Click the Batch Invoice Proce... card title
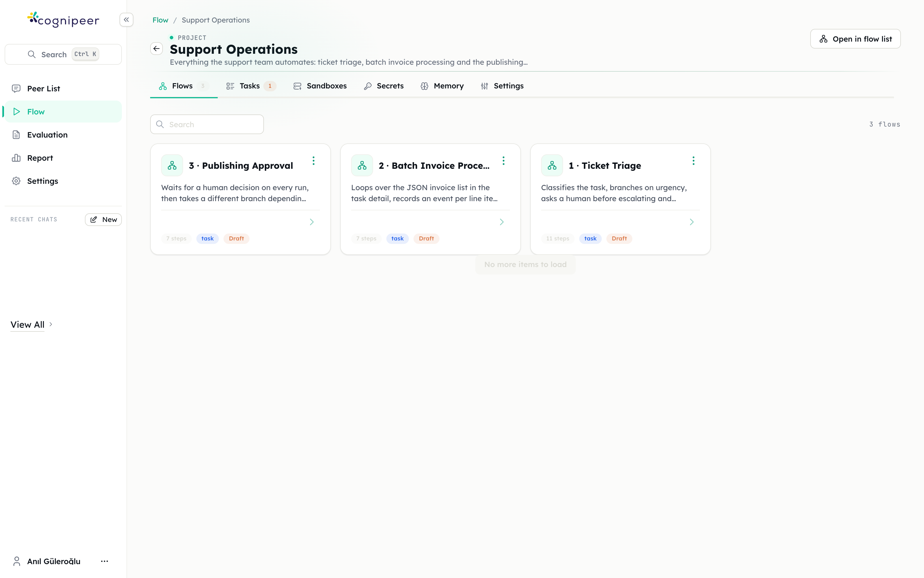This screenshot has height=578, width=924. tap(434, 166)
